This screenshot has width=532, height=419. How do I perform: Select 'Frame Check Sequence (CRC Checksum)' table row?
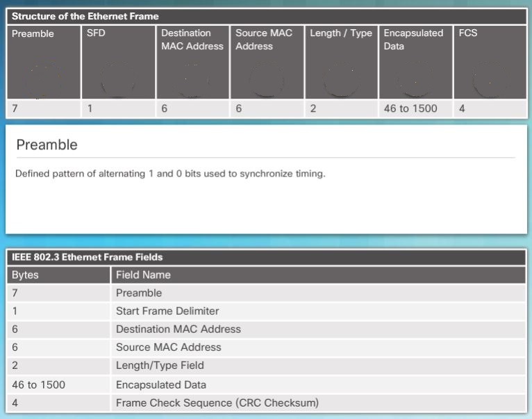pyautogui.click(x=217, y=402)
